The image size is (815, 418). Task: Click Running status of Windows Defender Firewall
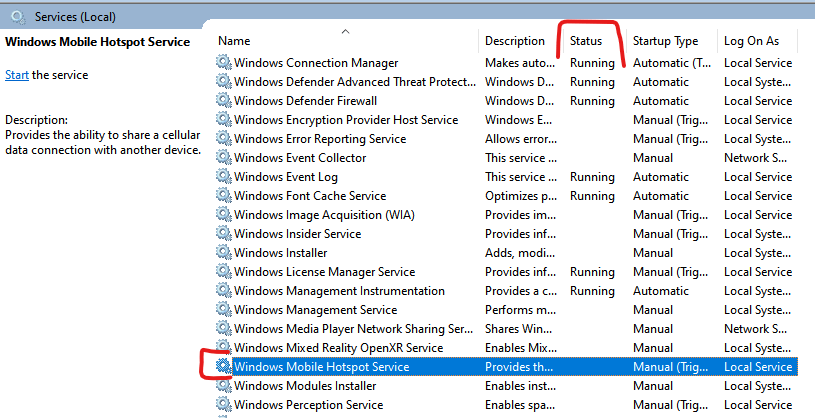(592, 101)
